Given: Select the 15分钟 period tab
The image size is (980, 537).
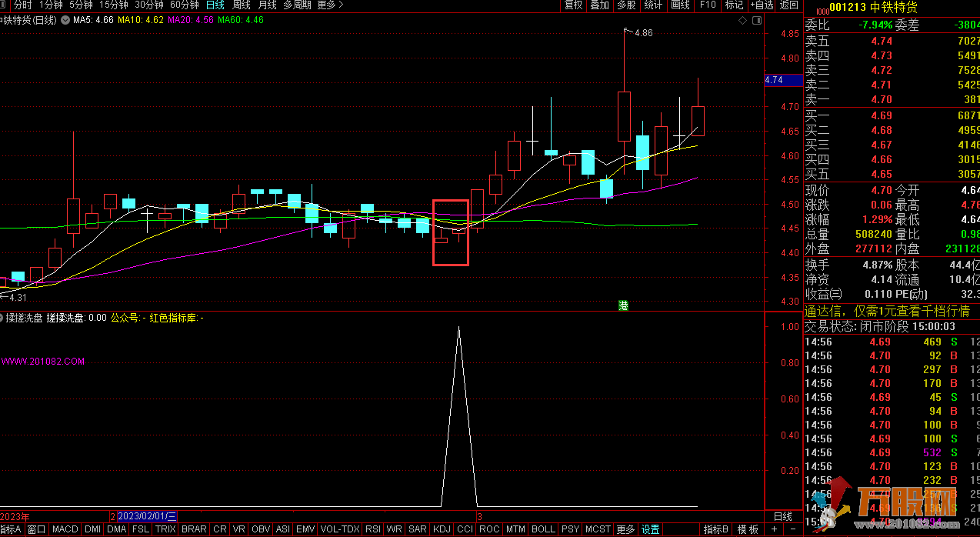Looking at the screenshot, I should click(113, 5).
